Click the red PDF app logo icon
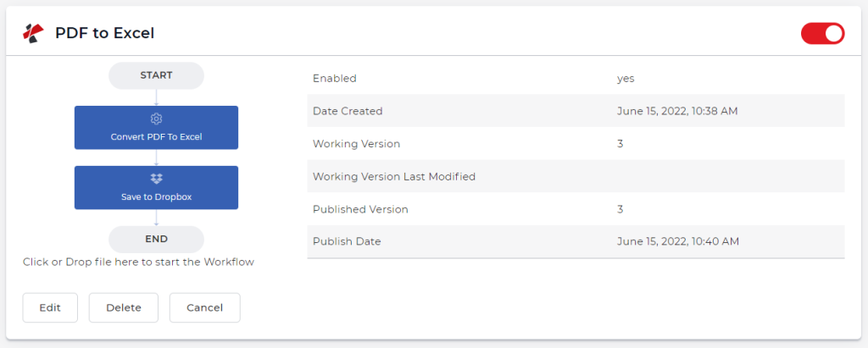Image resolution: width=868 pixels, height=348 pixels. pos(33,33)
